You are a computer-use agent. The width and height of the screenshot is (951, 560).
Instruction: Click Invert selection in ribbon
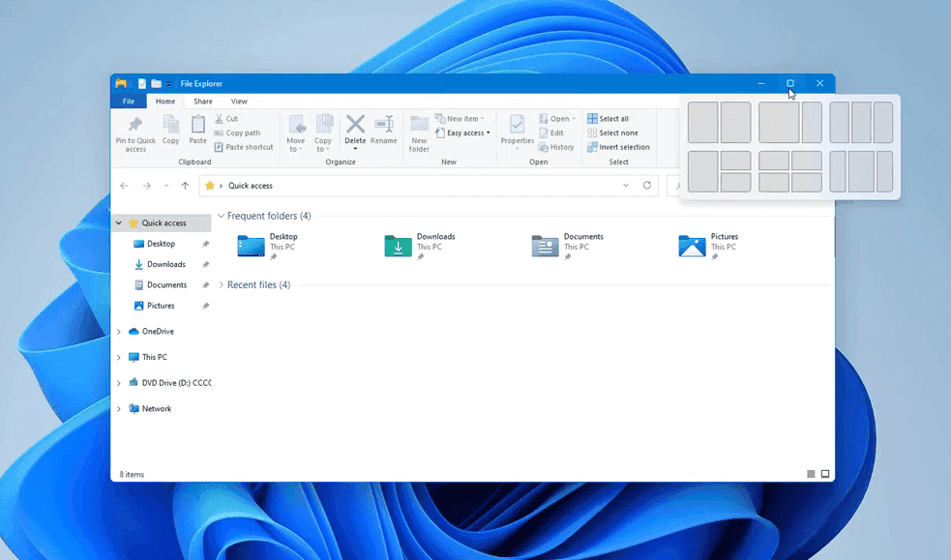(x=618, y=147)
